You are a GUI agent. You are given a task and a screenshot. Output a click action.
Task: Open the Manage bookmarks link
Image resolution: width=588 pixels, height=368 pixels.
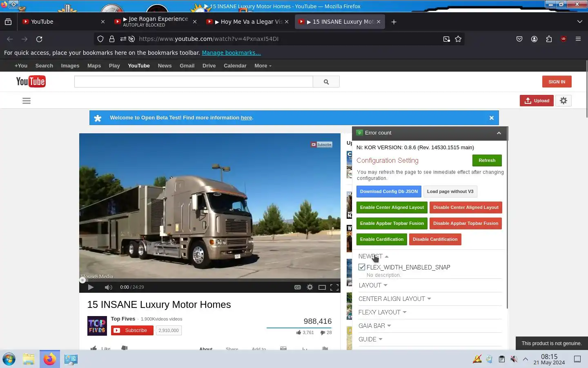231,53
